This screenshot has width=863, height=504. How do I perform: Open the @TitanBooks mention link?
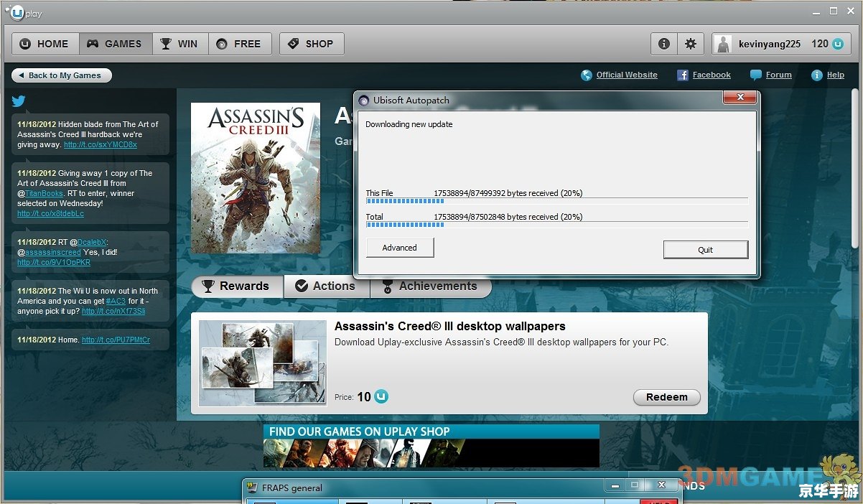pos(45,193)
